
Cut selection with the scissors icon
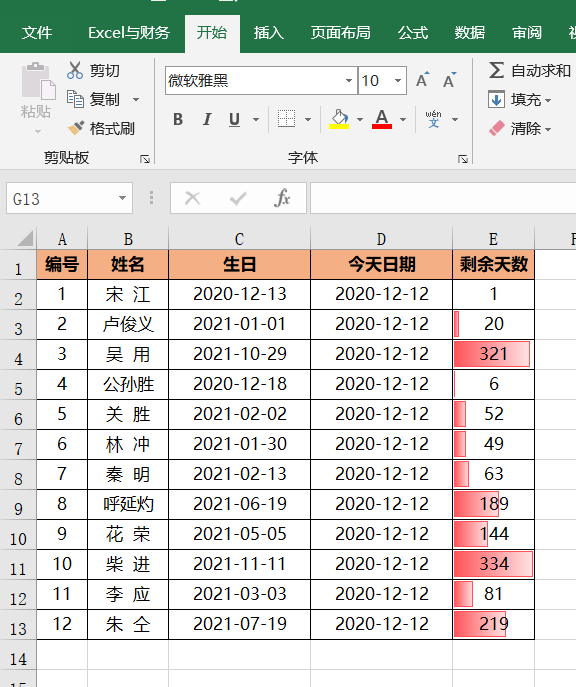point(75,70)
